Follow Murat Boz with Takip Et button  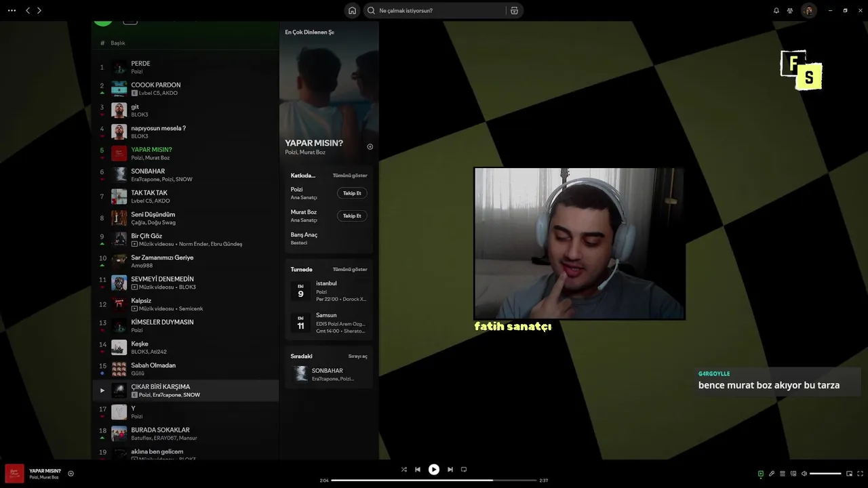[352, 216]
